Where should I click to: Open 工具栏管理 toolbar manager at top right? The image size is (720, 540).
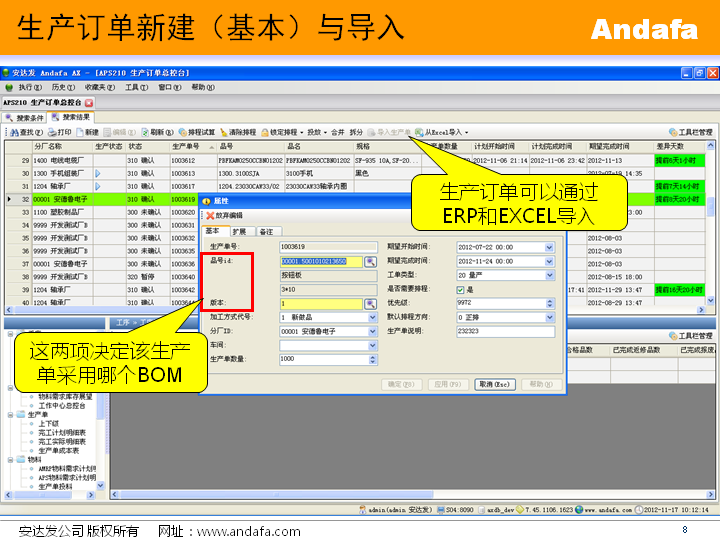(690, 132)
